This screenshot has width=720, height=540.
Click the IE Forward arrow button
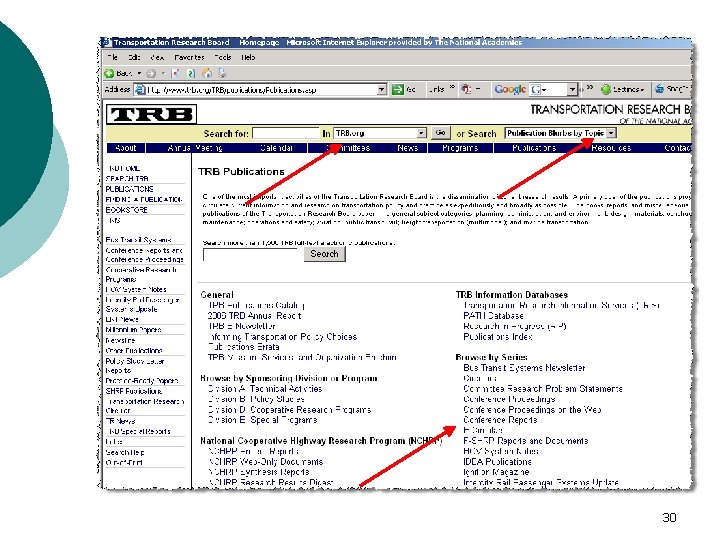(x=151, y=73)
